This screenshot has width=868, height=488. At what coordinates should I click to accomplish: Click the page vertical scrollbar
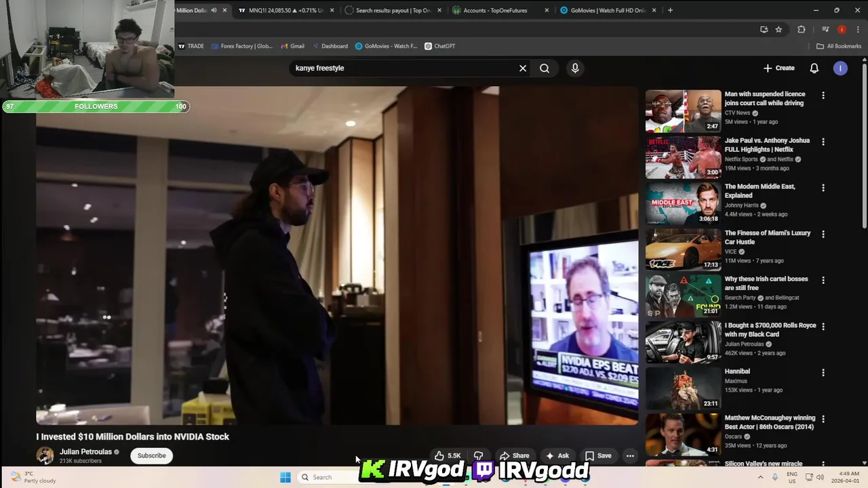tap(864, 146)
